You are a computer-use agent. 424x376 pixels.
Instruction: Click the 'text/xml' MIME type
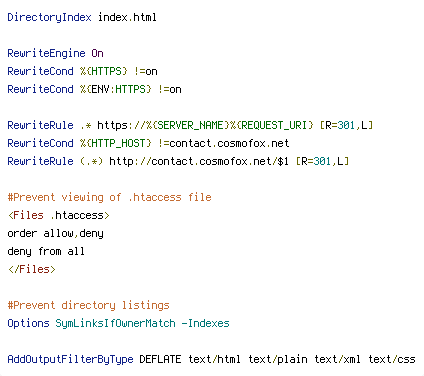pos(337,359)
